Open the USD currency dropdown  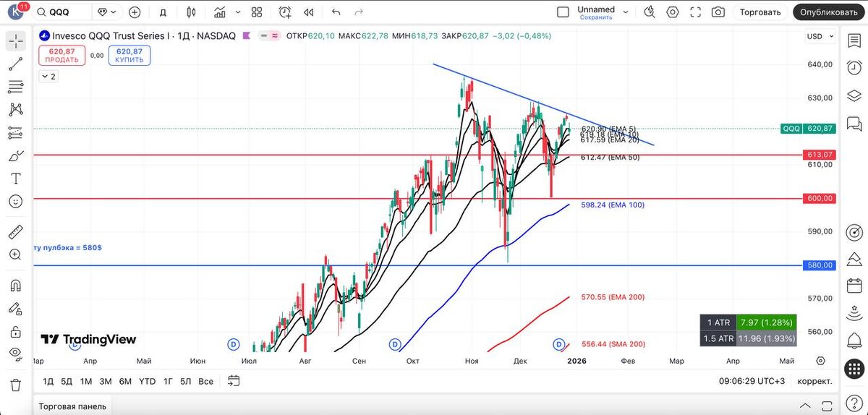819,36
